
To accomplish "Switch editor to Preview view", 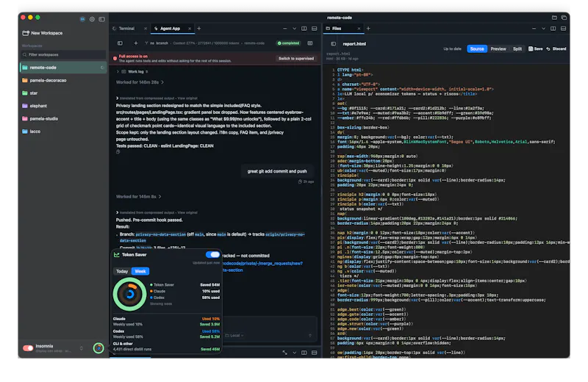I will click(498, 48).
